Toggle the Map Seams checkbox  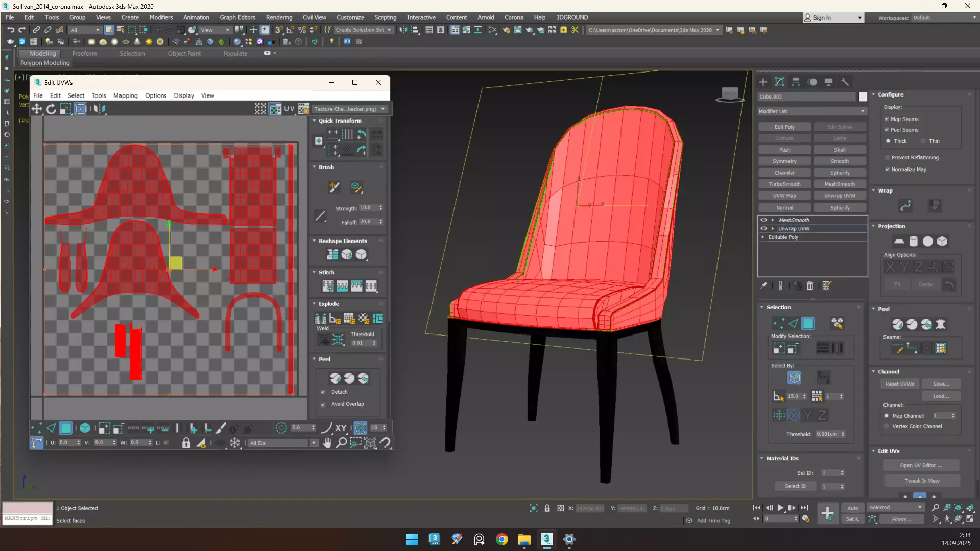tap(887, 119)
